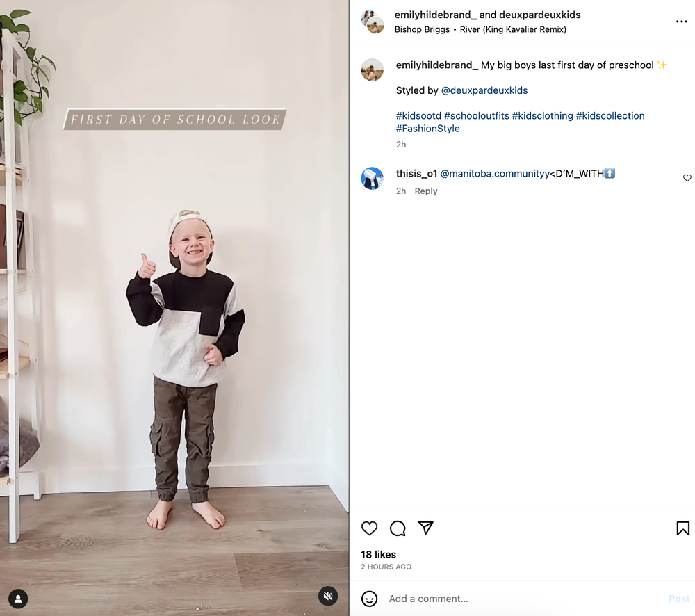
Task: Open the Bishop Briggs River audio link
Action: coord(480,29)
